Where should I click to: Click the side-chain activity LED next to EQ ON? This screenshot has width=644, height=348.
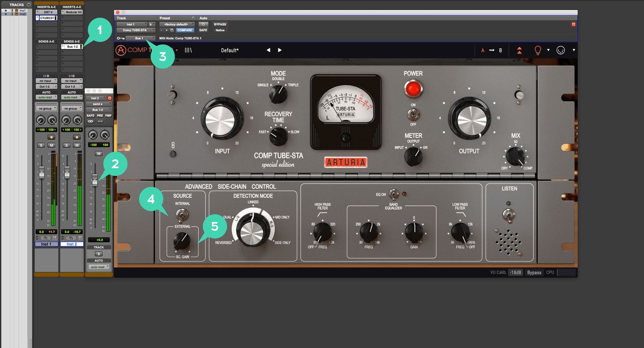(x=404, y=194)
